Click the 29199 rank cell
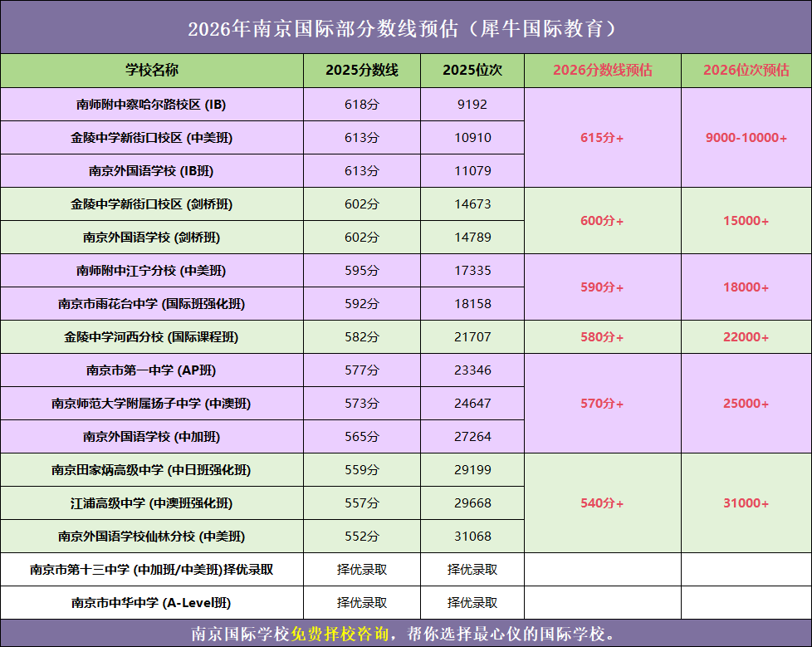 [x=472, y=470]
